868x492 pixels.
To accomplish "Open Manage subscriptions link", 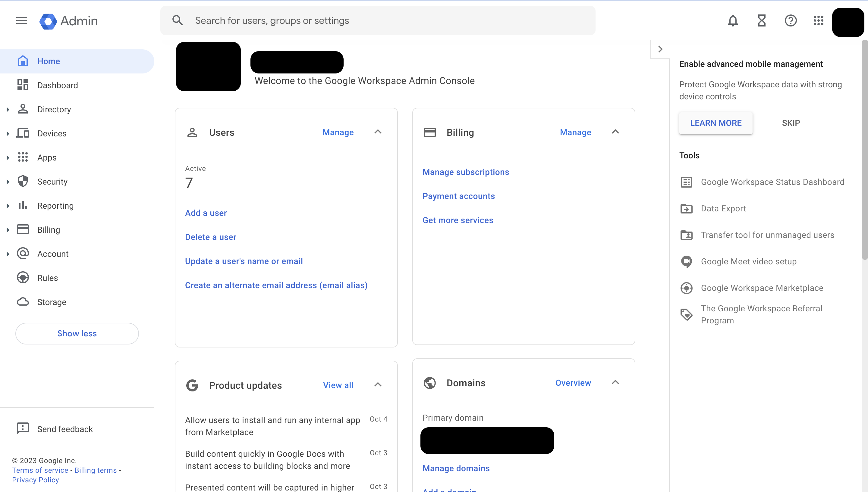I will coord(466,172).
